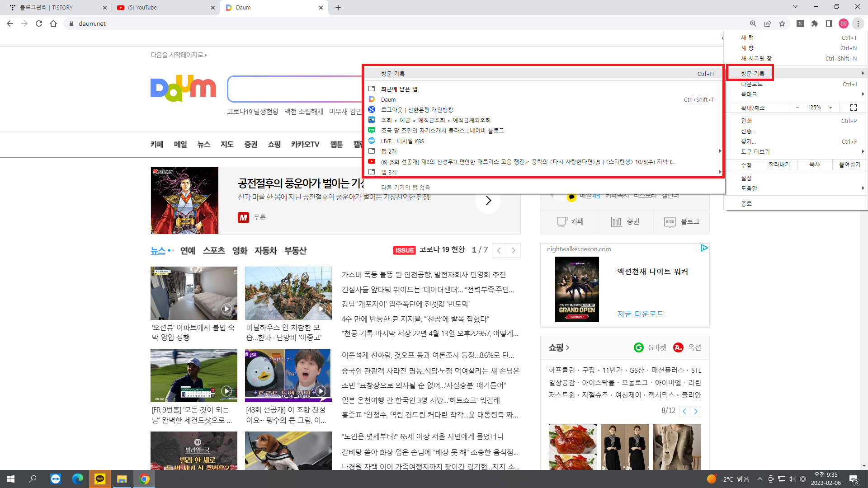Select 새 탭 menu item

[x=796, y=38]
